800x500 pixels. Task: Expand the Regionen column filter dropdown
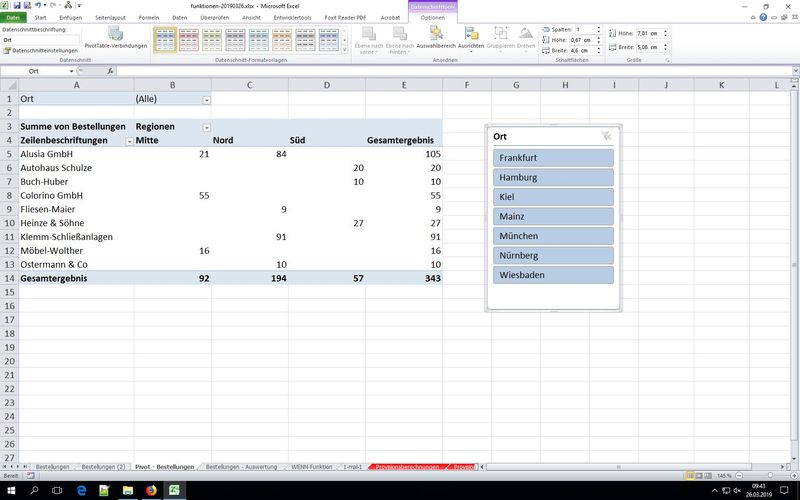click(x=207, y=128)
